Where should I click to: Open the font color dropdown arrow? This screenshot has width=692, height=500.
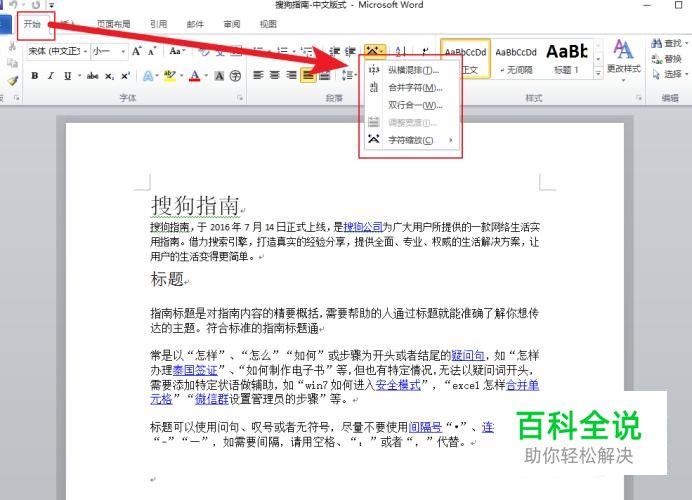(207, 76)
